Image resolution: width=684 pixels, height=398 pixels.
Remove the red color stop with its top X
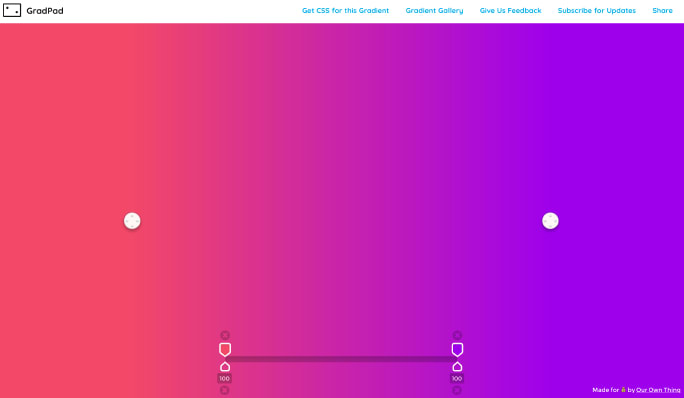225,335
